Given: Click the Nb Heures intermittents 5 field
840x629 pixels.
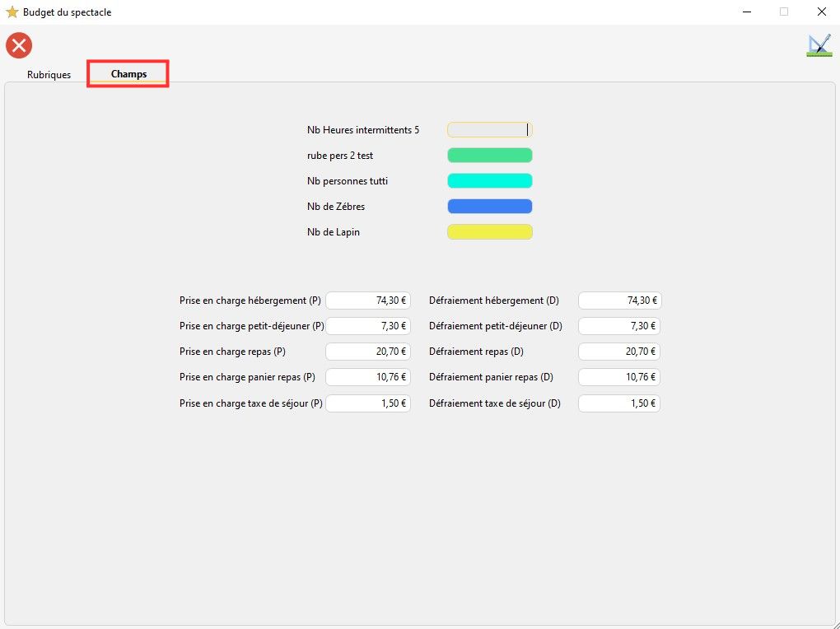Looking at the screenshot, I should coord(489,130).
